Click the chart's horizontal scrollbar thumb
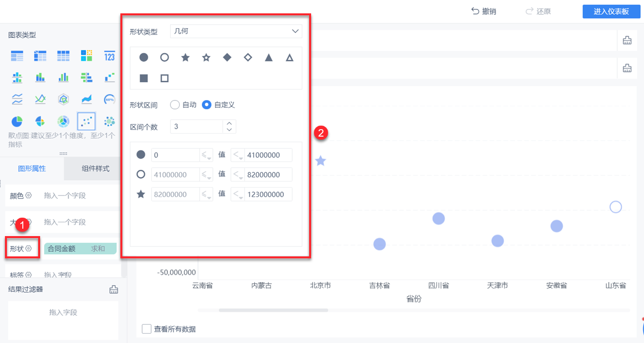 [273, 310]
